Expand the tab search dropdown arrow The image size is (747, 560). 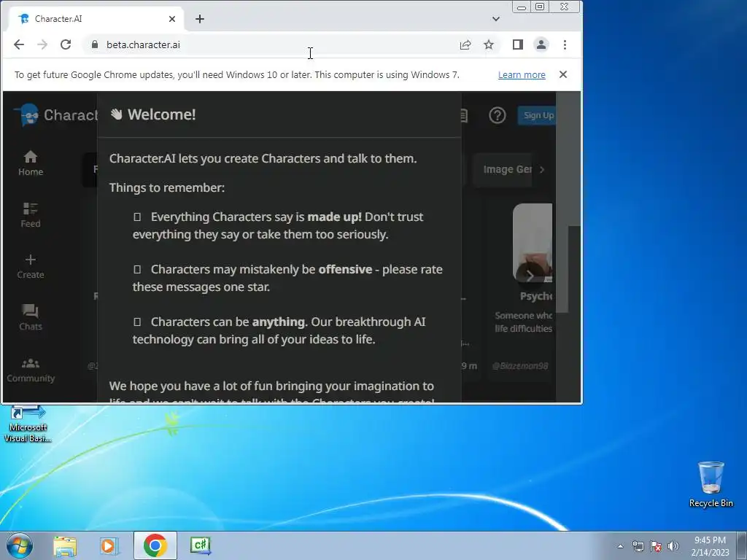click(496, 19)
